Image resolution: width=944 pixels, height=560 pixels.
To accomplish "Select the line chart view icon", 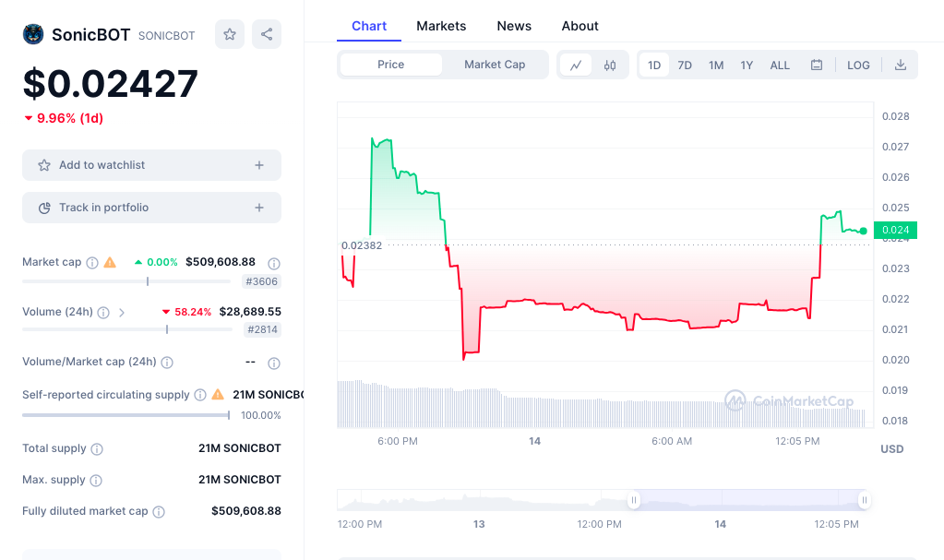I will [x=576, y=65].
